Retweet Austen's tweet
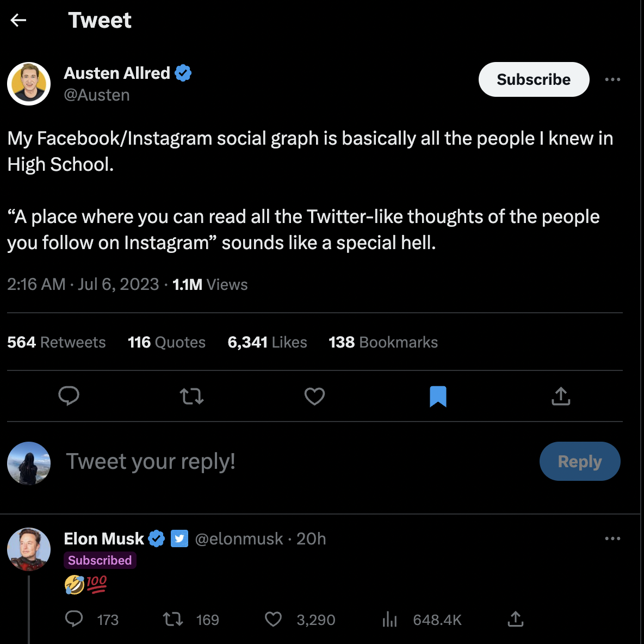The width and height of the screenshot is (644, 644). [192, 396]
